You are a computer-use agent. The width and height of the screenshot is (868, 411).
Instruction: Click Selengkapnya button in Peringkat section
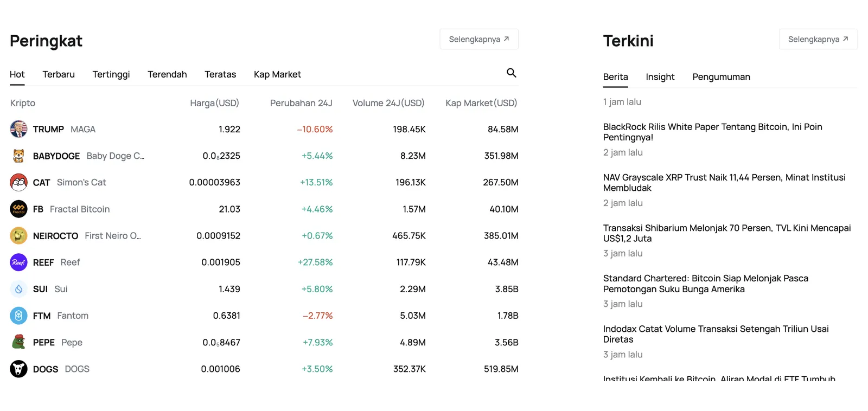pyautogui.click(x=479, y=39)
